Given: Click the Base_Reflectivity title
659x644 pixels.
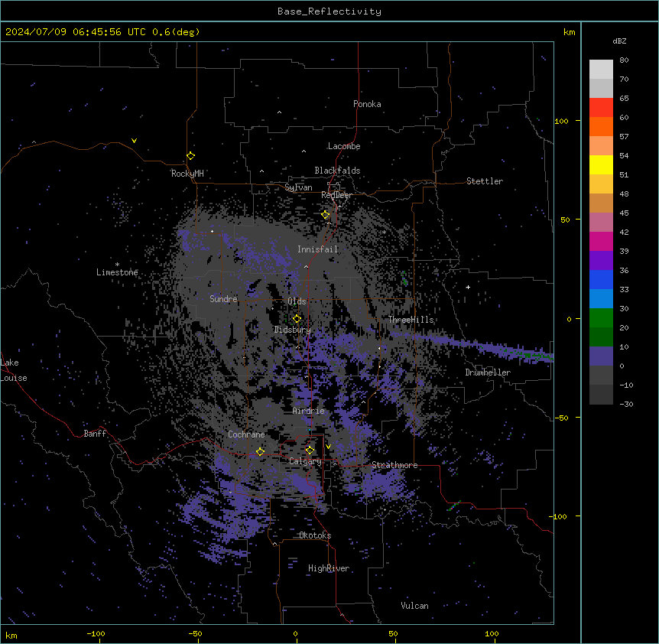Looking at the screenshot, I should click(x=329, y=11).
